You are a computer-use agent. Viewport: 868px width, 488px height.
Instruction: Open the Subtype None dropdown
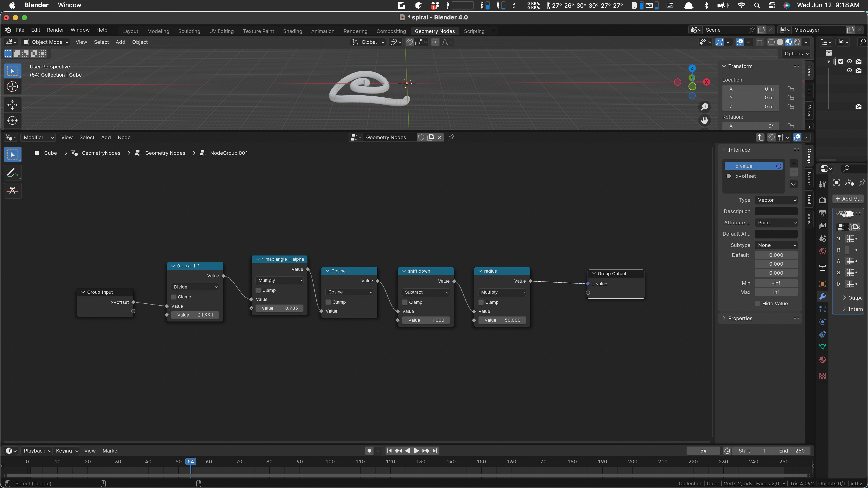776,245
